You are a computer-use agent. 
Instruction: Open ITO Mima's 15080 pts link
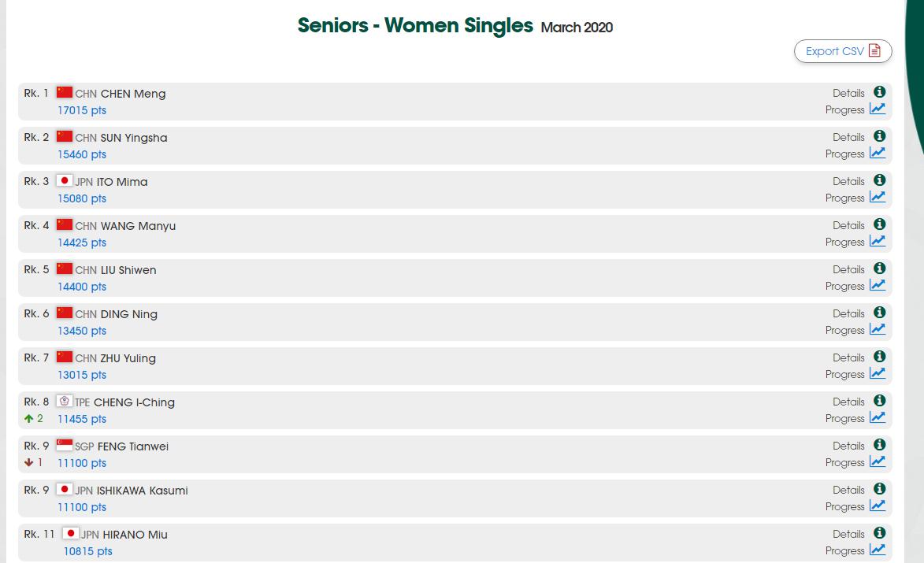[82, 198]
